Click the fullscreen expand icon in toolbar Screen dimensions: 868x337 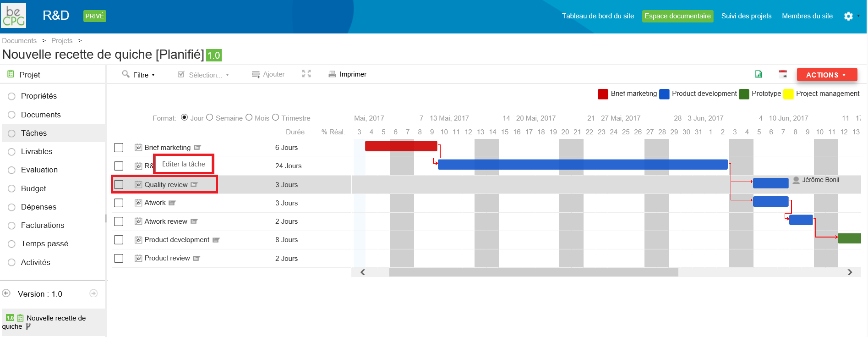click(x=306, y=74)
